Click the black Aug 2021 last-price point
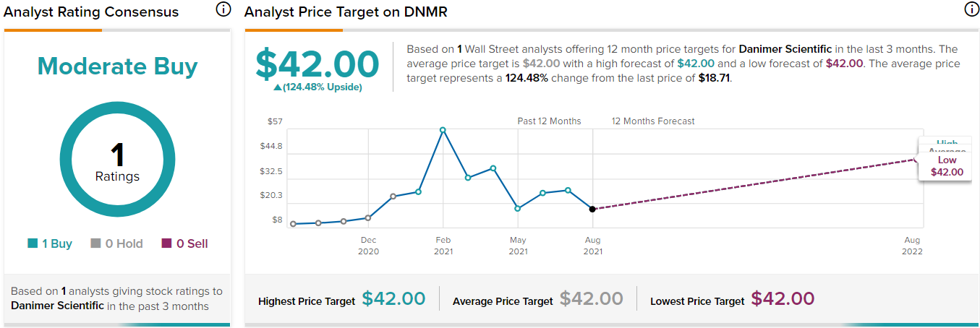Image resolution: width=980 pixels, height=328 pixels. (592, 209)
